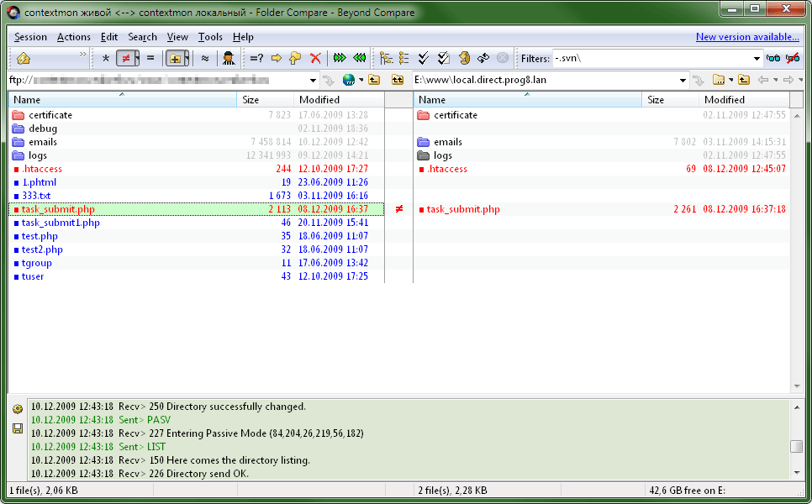Viewport: 812px width, 504px height.
Task: Click the right pane scroll up arrow
Action: coord(797,115)
